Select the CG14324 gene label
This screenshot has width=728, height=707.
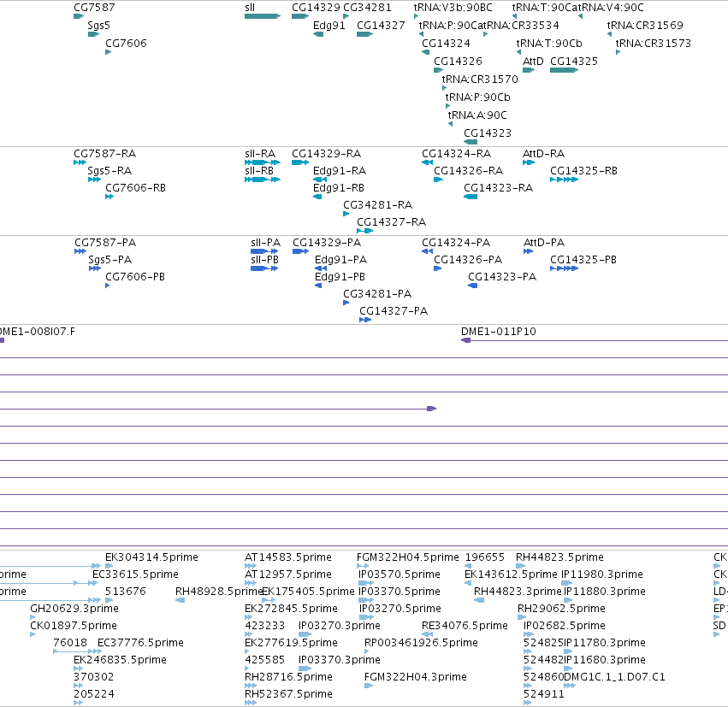click(446, 43)
